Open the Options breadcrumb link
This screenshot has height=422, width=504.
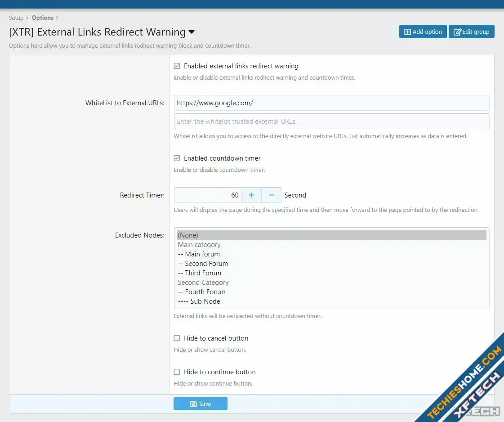(42, 18)
